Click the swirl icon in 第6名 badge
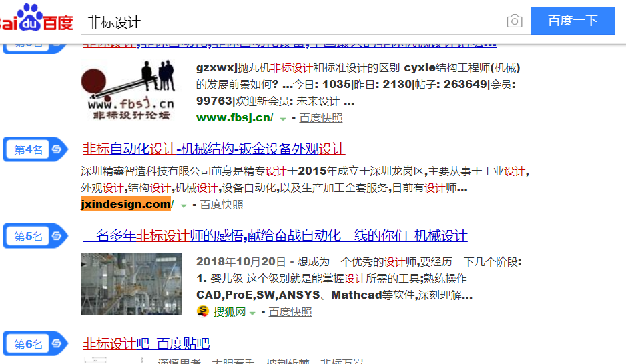626x364 pixels. coord(56,343)
